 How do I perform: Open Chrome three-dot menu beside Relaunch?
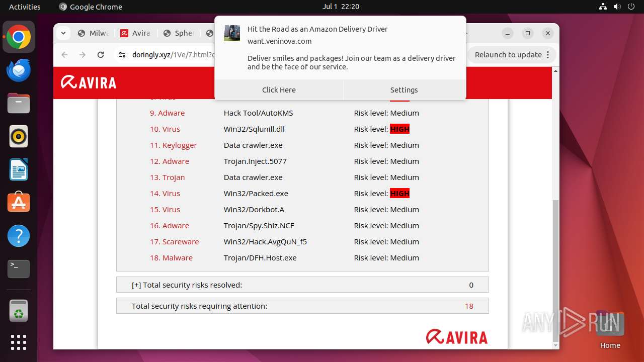point(548,55)
